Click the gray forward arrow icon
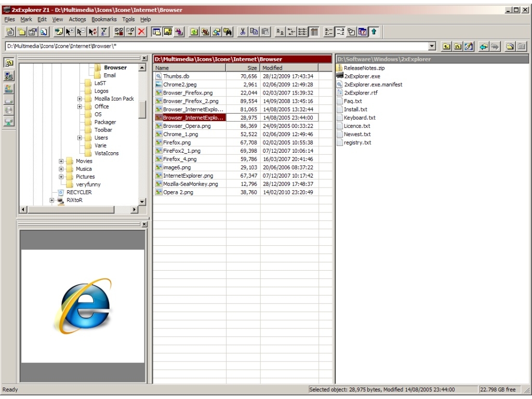This screenshot has height=399, width=532. tap(495, 46)
